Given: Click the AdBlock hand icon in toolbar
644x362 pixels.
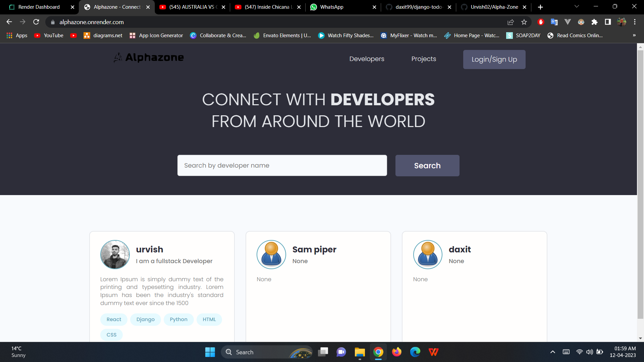Looking at the screenshot, I should [540, 22].
